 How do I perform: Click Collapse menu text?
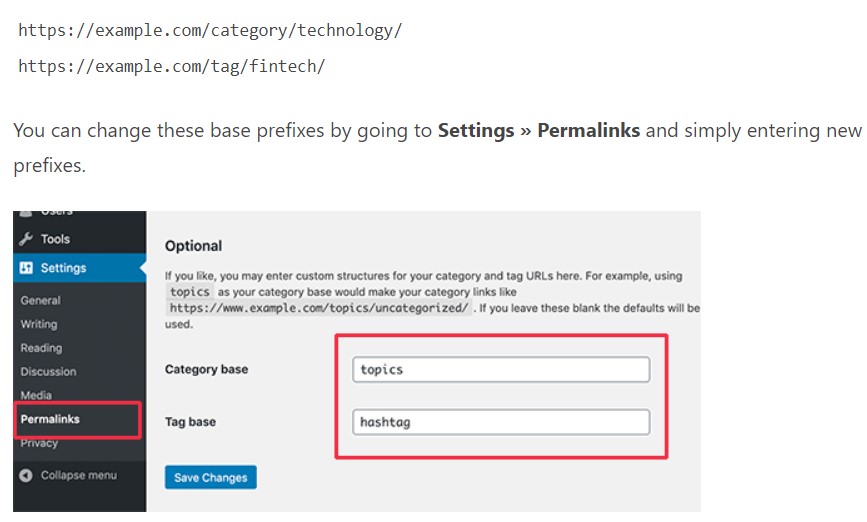[79, 475]
